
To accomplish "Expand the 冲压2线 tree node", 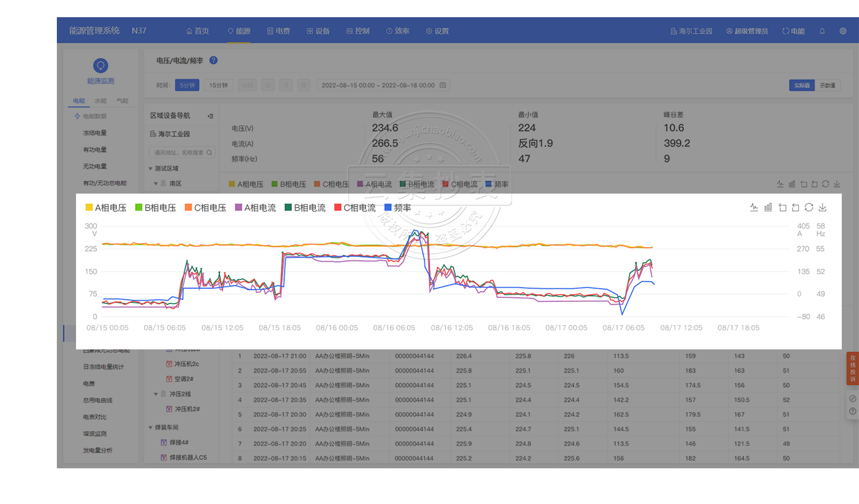I will 156,394.
